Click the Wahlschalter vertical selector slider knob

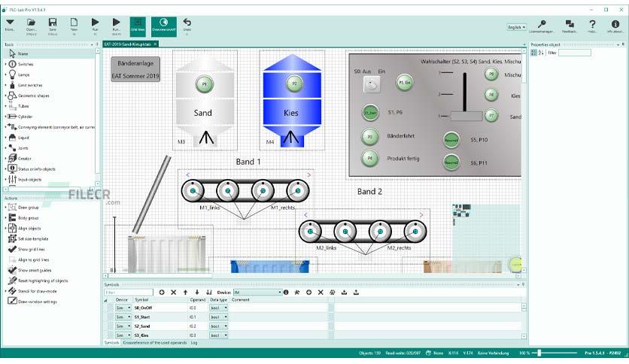[466, 117]
